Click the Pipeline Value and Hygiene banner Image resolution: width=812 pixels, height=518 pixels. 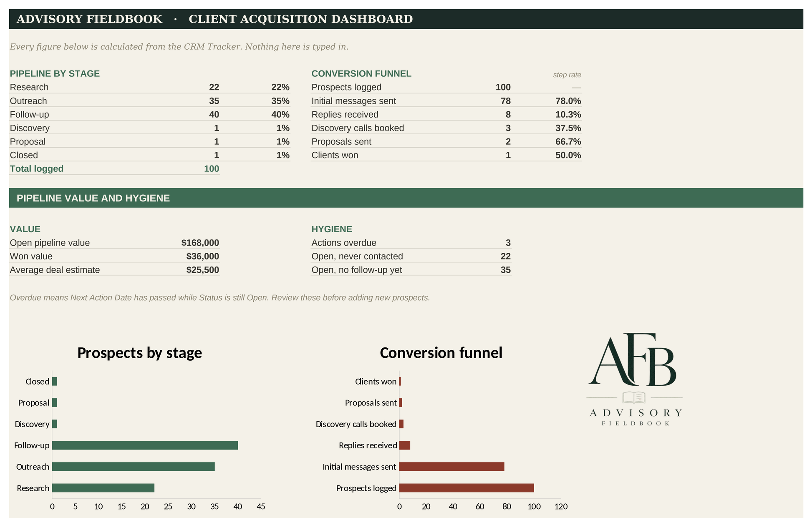pyautogui.click(x=406, y=198)
